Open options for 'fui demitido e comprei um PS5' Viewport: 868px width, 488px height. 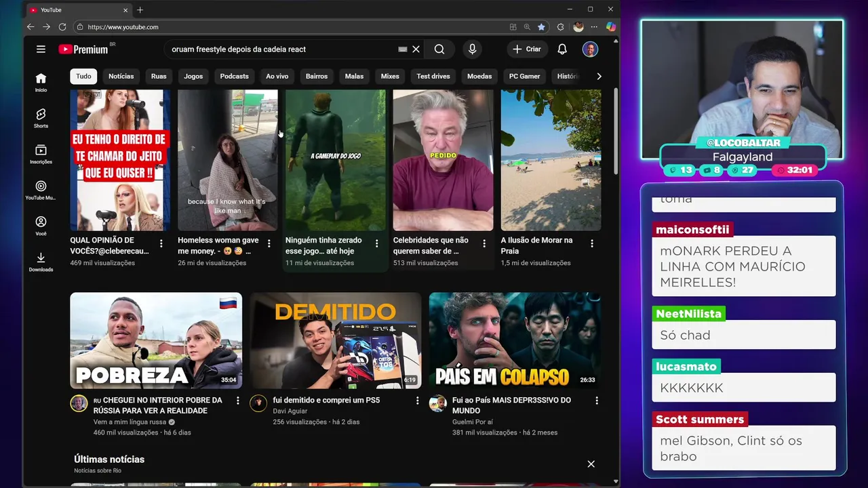tap(417, 401)
